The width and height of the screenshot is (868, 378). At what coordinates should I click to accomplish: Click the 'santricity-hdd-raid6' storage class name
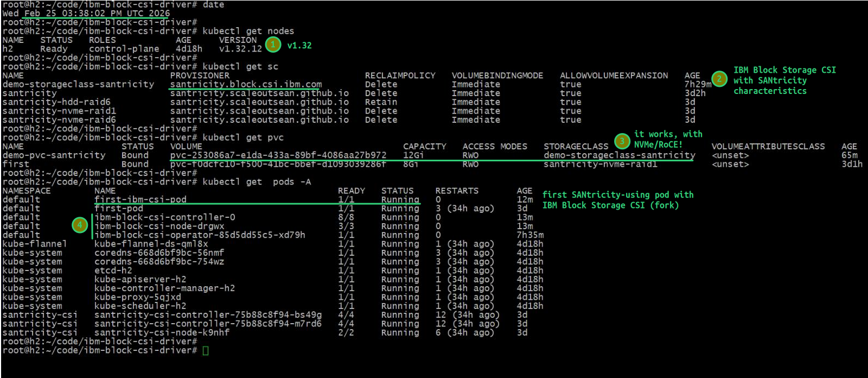coord(56,102)
